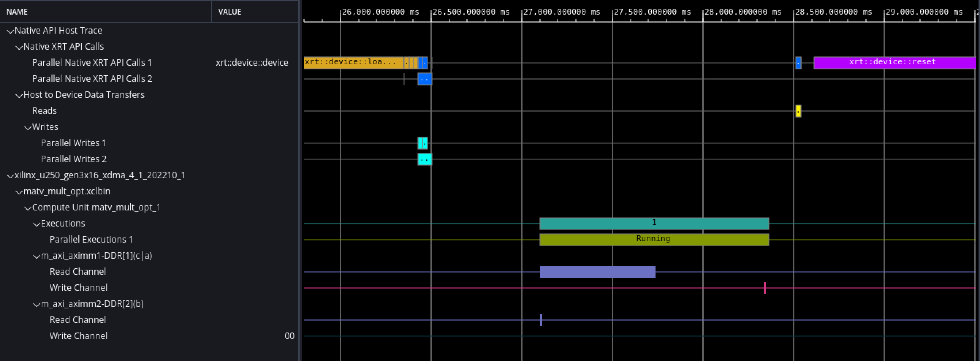The width and height of the screenshot is (980, 361).
Task: Collapse the Native API Host Trace node
Action: pyautogui.click(x=10, y=31)
